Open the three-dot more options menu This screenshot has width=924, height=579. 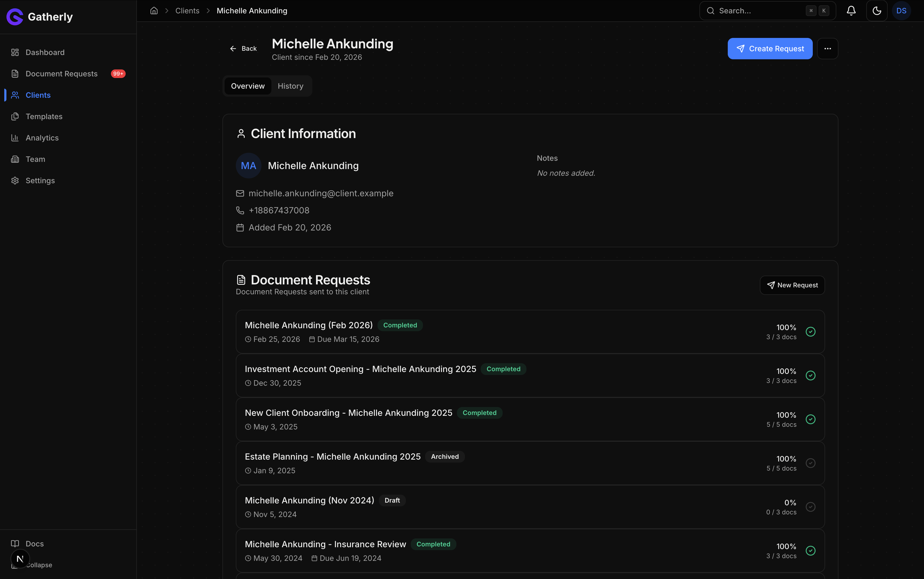pyautogui.click(x=827, y=49)
